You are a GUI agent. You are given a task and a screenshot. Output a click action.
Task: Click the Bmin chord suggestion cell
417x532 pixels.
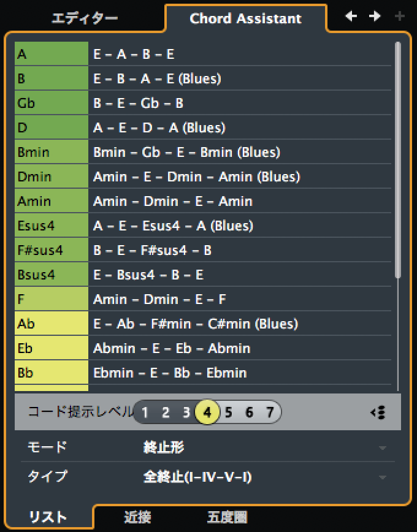coord(52,152)
